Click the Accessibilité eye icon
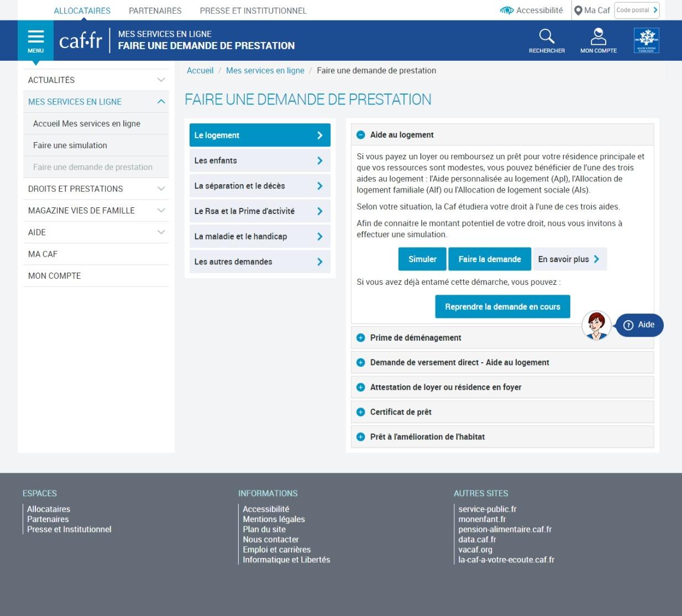Image resolution: width=682 pixels, height=616 pixels. coord(506,11)
